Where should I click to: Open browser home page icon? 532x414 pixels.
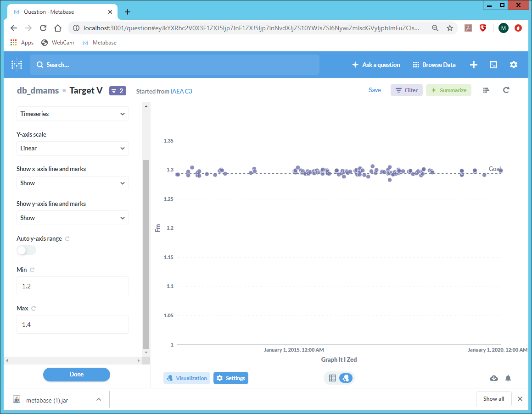point(58,28)
